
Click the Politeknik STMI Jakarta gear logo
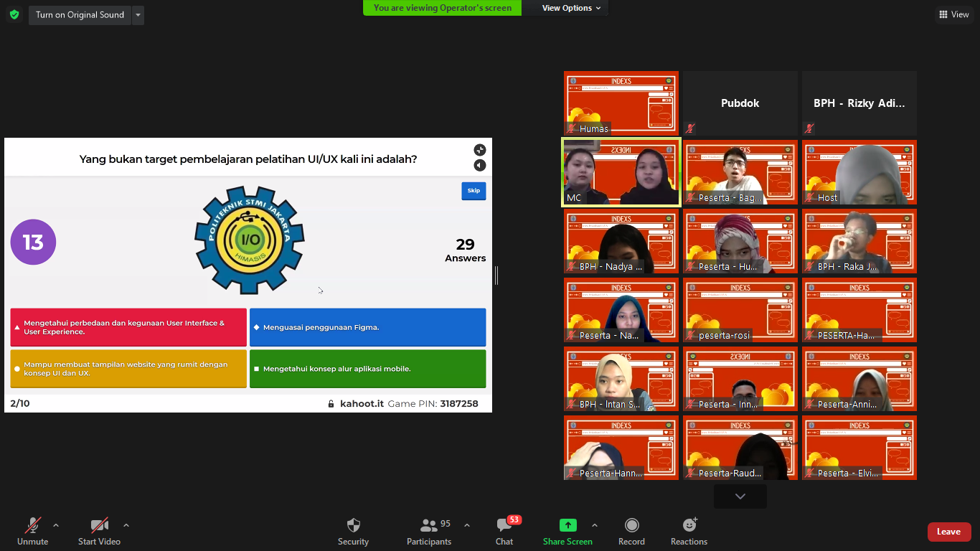(250, 240)
